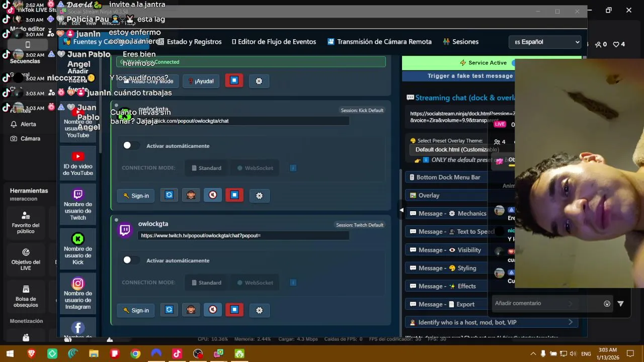Open settings gear for Twitch source
This screenshot has width=644, height=362.
(259, 310)
